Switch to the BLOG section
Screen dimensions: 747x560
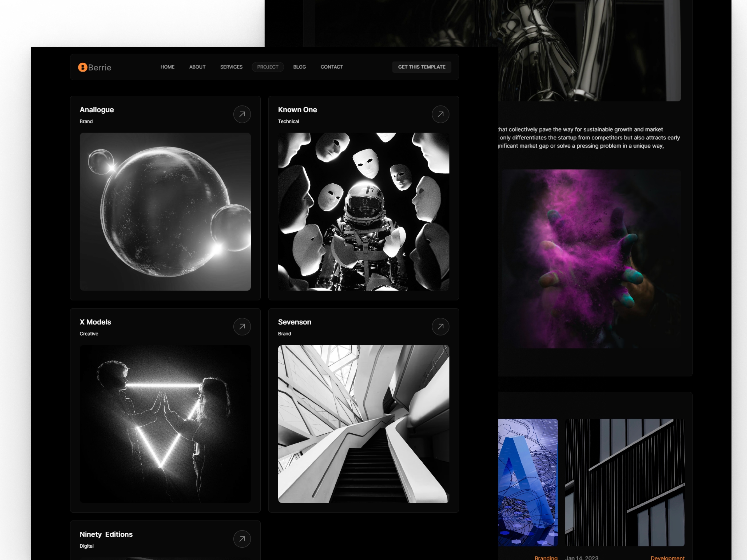299,67
